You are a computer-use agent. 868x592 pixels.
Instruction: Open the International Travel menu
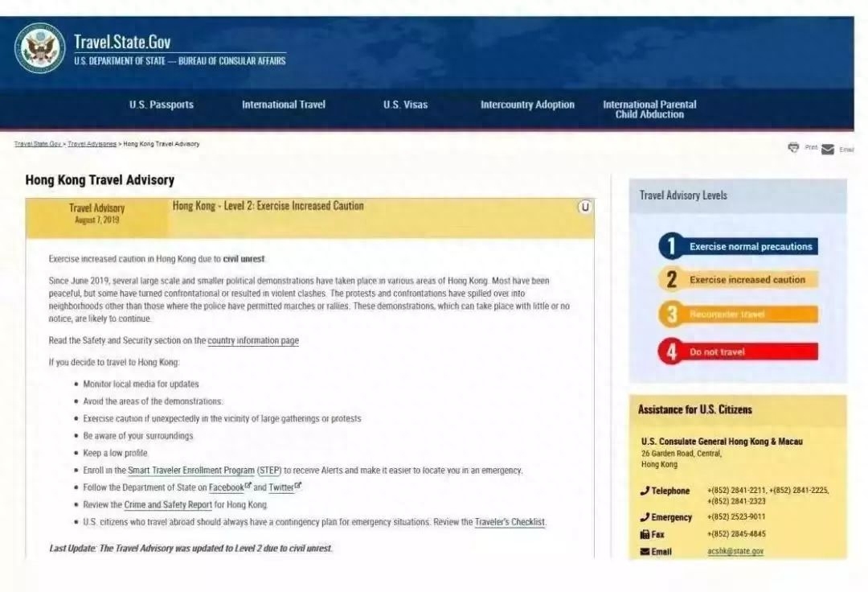click(x=284, y=105)
